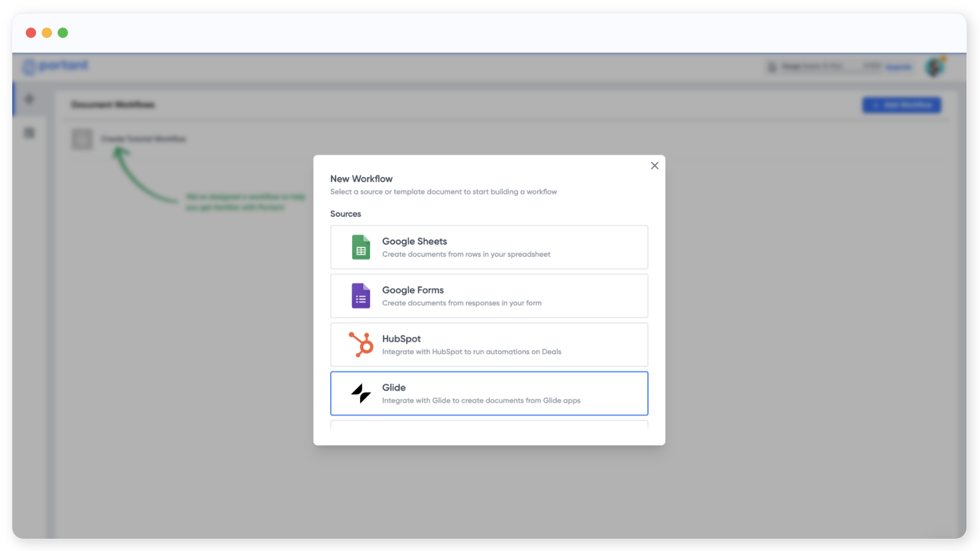Select Google Sheets as the source
980x551 pixels.
(x=489, y=247)
